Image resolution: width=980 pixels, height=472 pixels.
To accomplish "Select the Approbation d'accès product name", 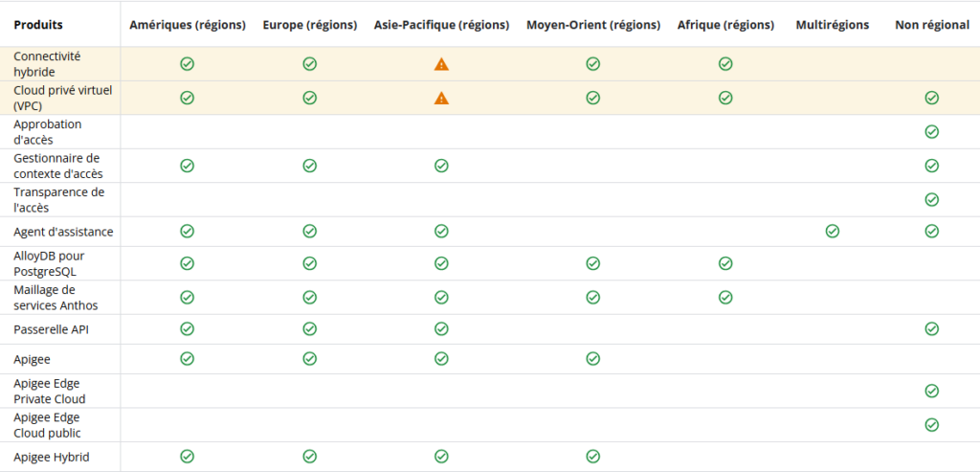I will click(48, 132).
